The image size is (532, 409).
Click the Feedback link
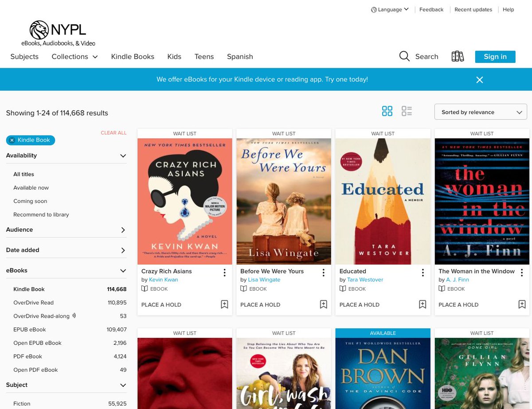[x=431, y=10]
